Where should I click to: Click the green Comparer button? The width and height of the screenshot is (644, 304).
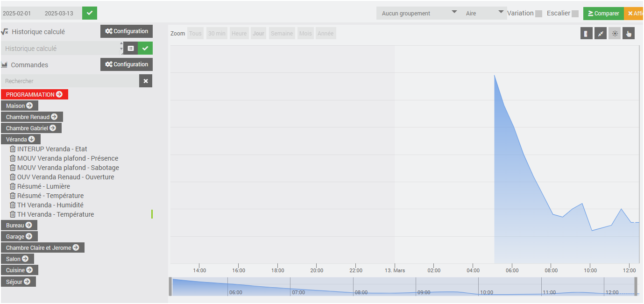(x=603, y=14)
